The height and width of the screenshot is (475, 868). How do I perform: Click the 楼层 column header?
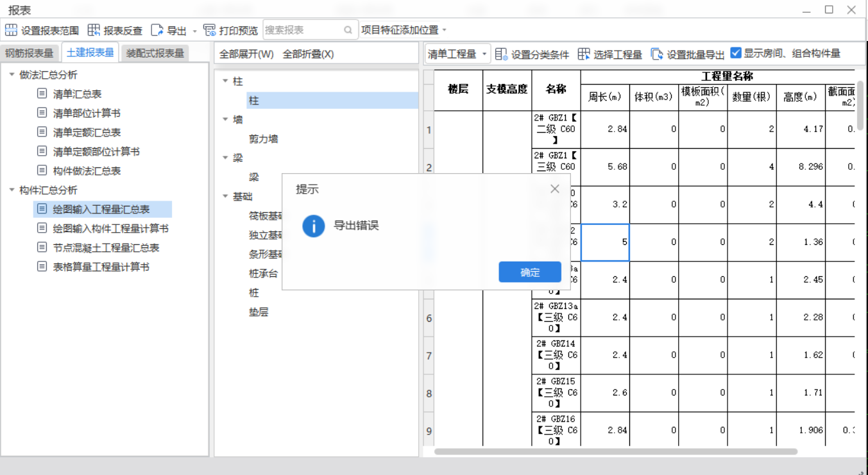click(x=458, y=90)
